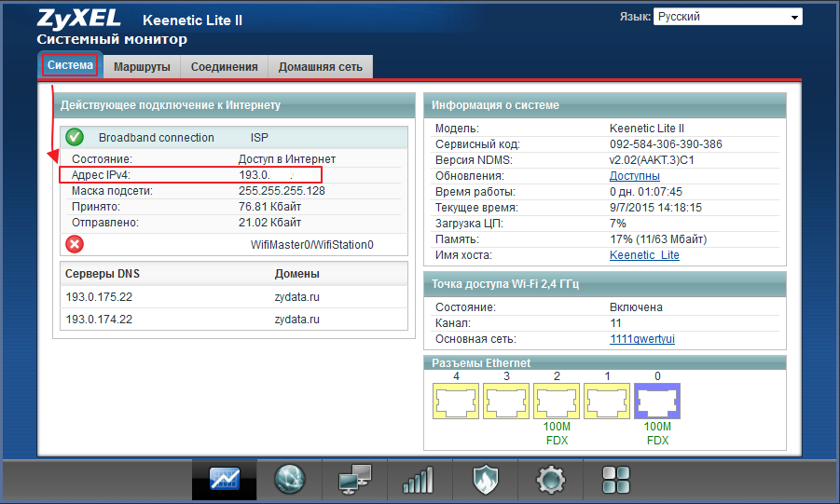
Task: Click the uptime value 0 дн. 01:07:45
Action: coord(646,192)
